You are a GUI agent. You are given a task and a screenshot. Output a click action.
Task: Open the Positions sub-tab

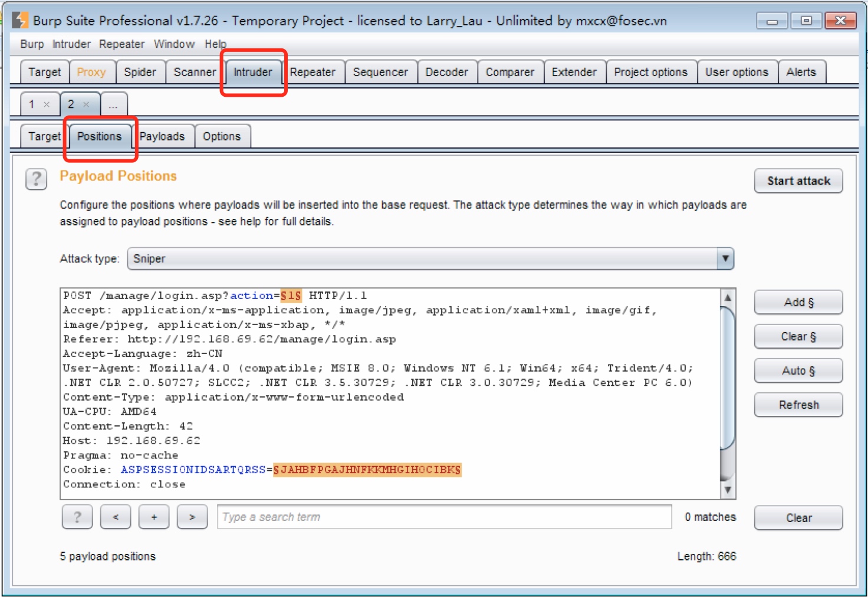[99, 136]
